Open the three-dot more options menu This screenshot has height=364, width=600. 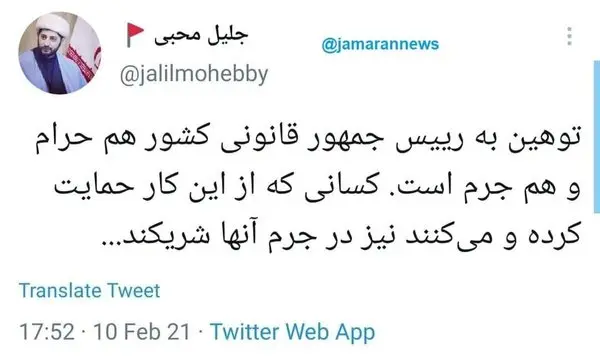tap(570, 36)
